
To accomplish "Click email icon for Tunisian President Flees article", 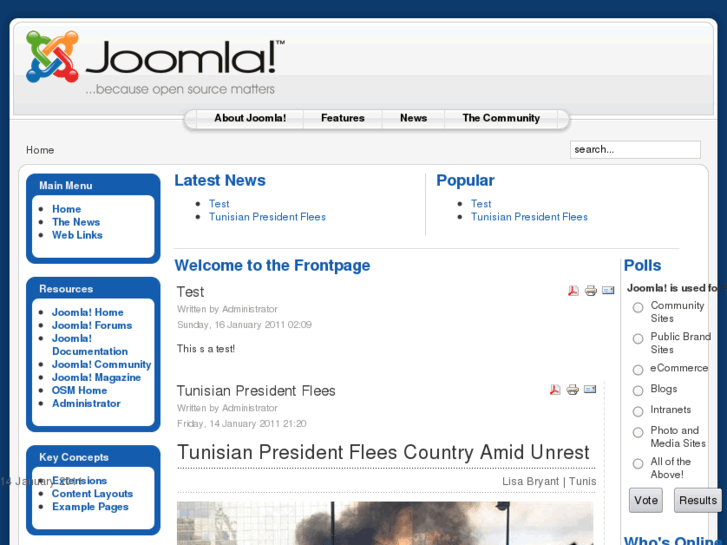I will pos(590,389).
